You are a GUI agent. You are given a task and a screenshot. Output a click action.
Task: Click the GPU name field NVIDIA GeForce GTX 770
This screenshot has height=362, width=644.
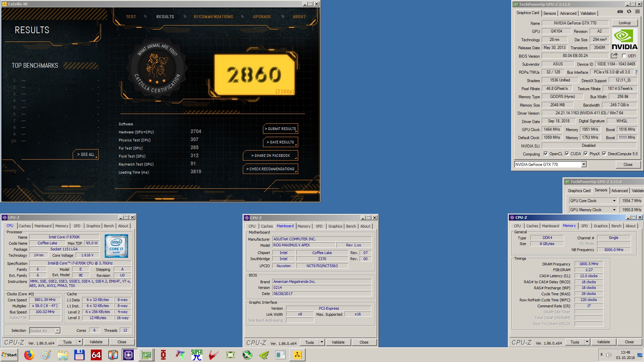[x=575, y=23]
